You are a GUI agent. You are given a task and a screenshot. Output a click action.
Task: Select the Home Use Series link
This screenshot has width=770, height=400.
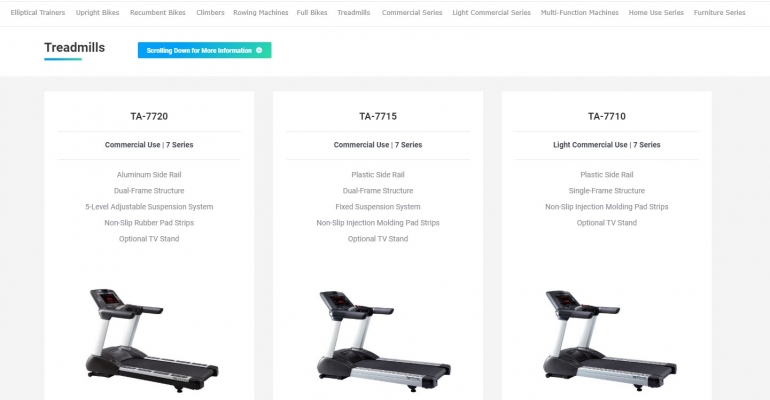tap(656, 13)
